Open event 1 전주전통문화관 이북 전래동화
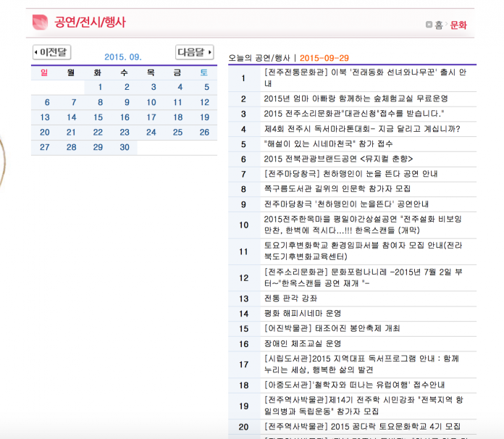 tap(365, 78)
